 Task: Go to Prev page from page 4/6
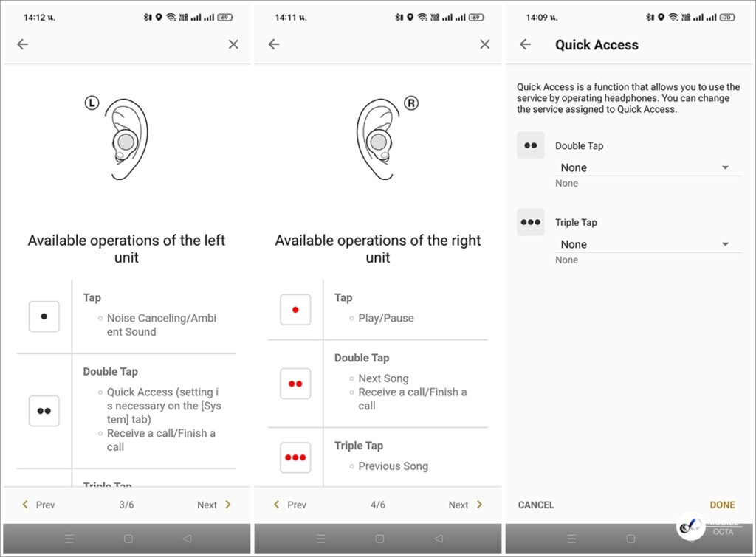(x=289, y=505)
